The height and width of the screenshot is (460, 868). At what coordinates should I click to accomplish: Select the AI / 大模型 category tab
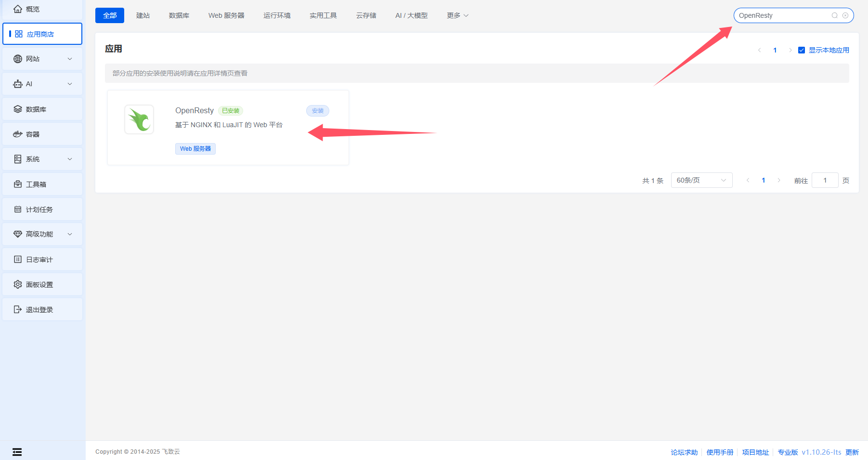tap(411, 15)
